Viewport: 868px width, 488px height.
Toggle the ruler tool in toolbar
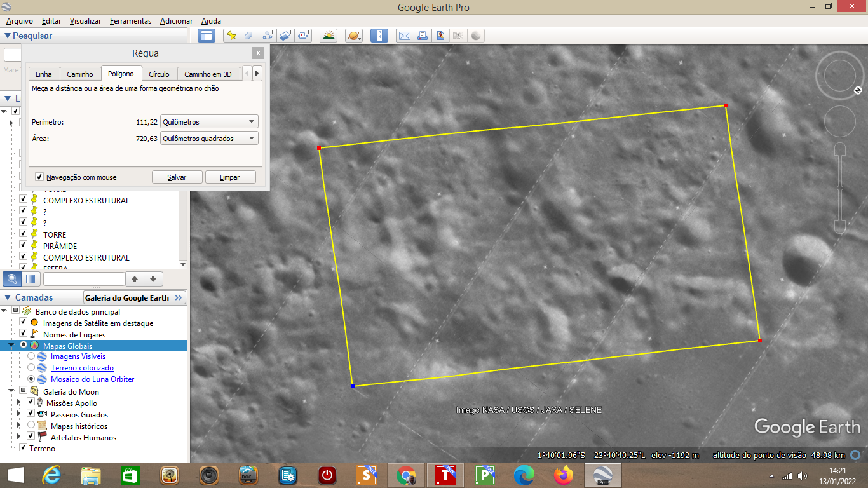click(x=379, y=36)
